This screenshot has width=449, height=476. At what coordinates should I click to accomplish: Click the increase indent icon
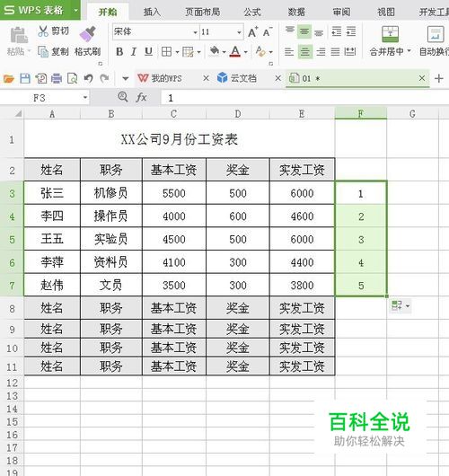[351, 31]
